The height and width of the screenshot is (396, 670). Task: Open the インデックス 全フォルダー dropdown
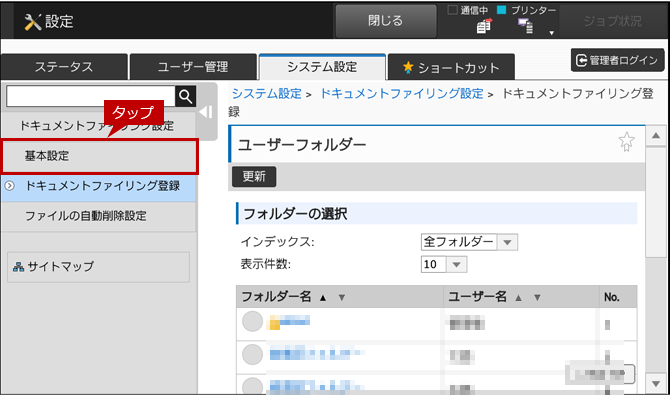(469, 242)
